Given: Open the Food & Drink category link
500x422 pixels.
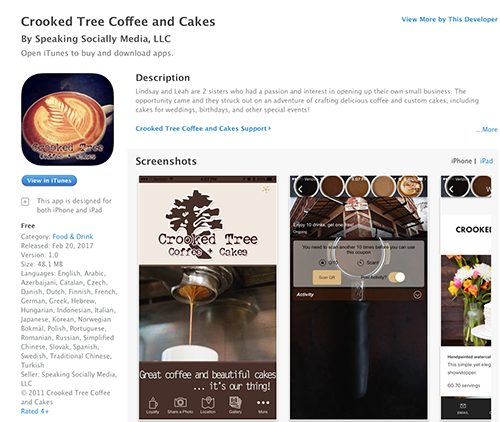Looking at the screenshot, I should coord(73,236).
